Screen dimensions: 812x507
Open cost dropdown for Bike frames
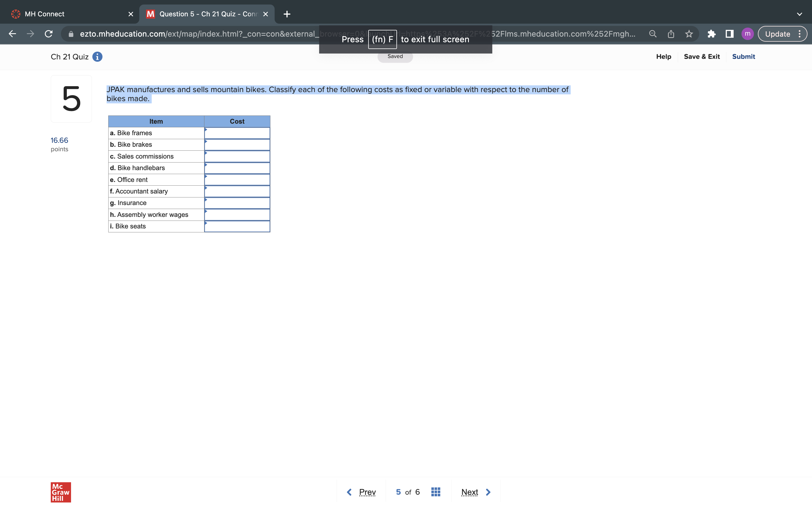point(237,133)
